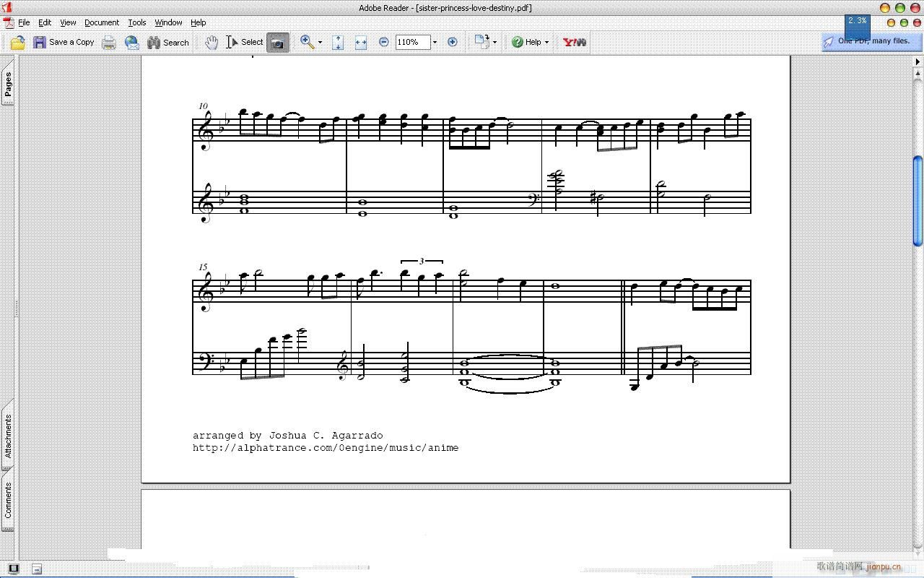Toggle the Snapshot camera tool
The height and width of the screenshot is (578, 924).
click(277, 43)
